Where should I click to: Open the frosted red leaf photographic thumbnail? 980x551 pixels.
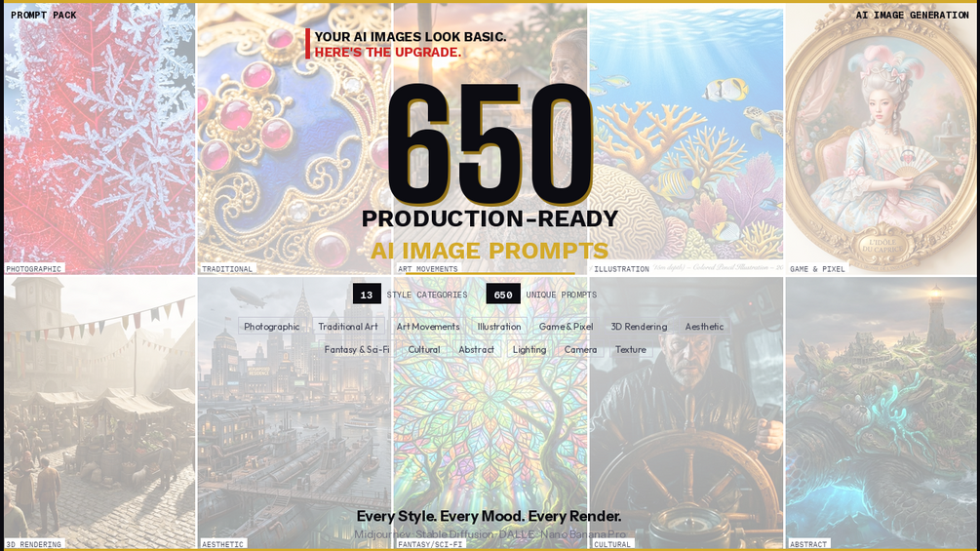click(x=99, y=138)
